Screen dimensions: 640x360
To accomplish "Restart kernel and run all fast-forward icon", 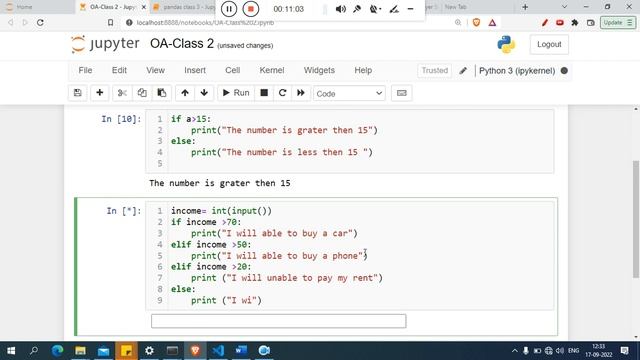I will (301, 93).
